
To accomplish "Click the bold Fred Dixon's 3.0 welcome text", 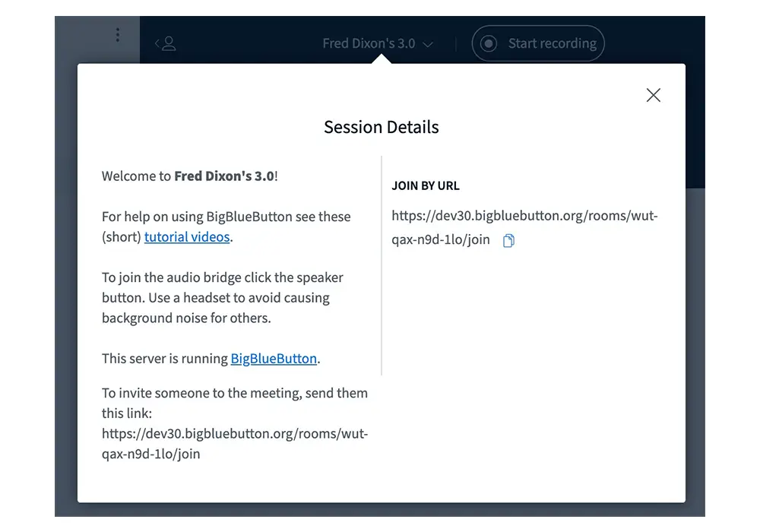I will [223, 176].
